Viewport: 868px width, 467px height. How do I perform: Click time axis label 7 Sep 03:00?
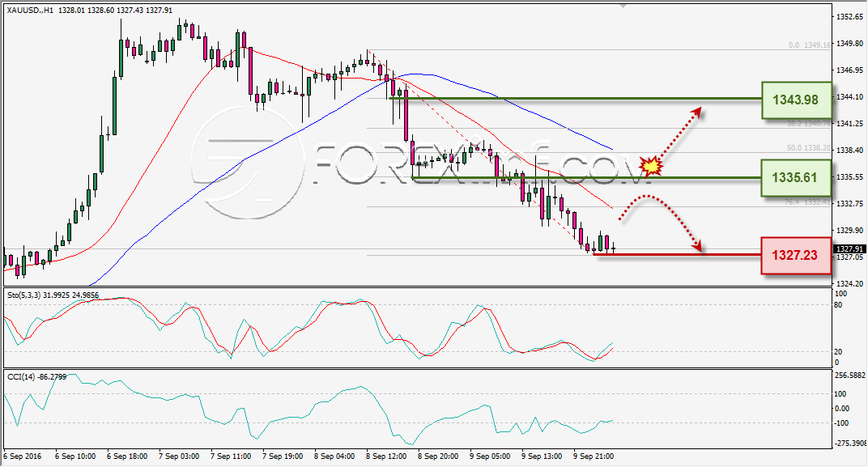179,456
